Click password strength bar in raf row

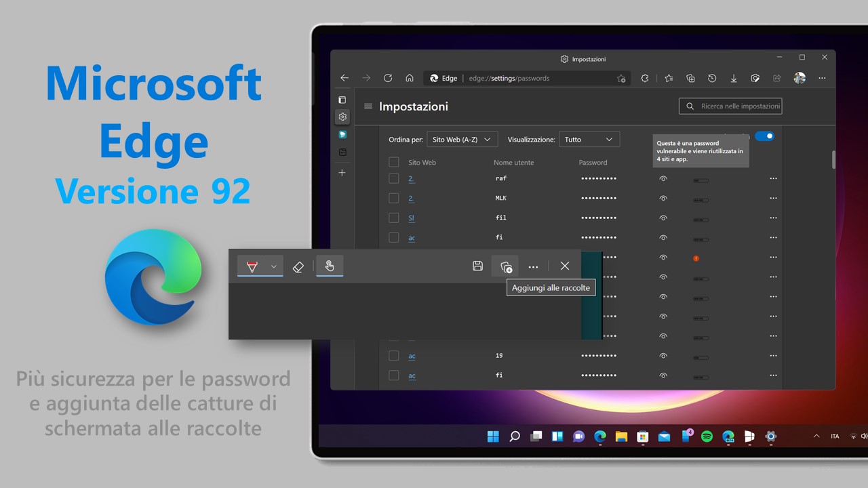click(701, 181)
